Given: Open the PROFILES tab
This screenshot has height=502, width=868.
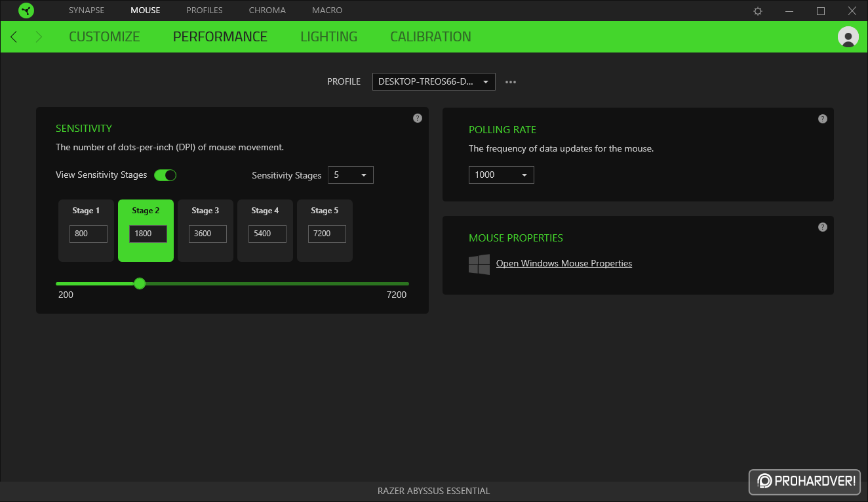Looking at the screenshot, I should coord(205,10).
